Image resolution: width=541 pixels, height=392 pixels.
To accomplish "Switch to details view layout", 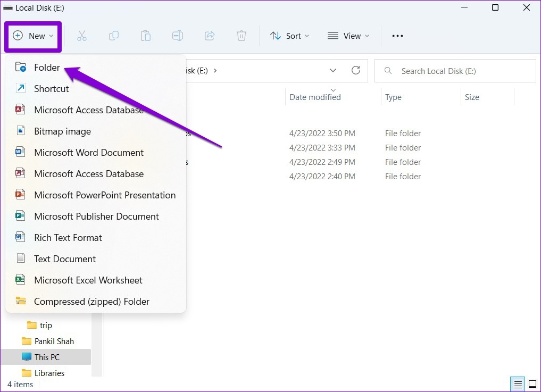I will click(x=517, y=383).
